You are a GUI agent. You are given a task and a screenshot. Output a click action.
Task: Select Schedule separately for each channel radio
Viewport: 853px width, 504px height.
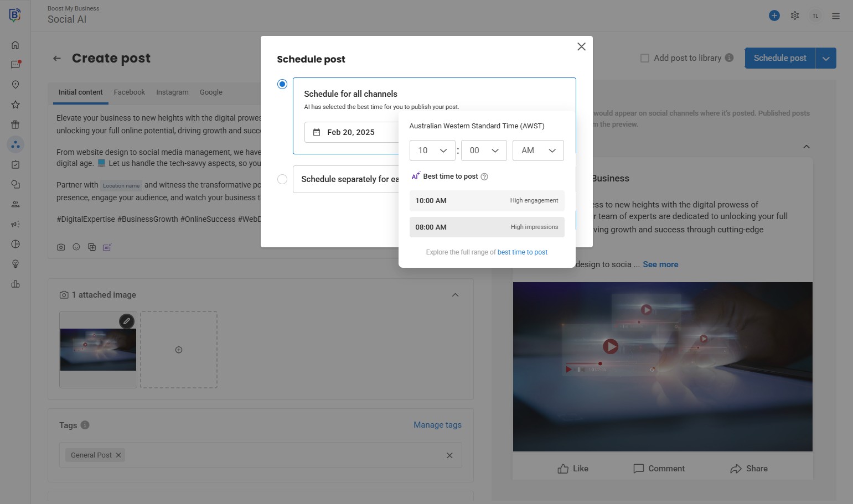click(x=282, y=179)
